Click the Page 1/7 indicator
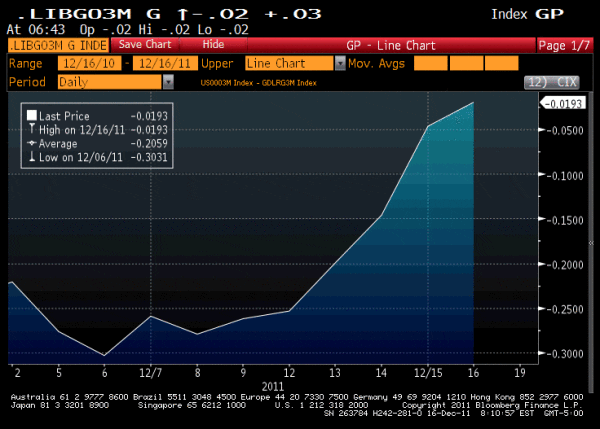Screen dimensions: 600x429 click(565, 45)
